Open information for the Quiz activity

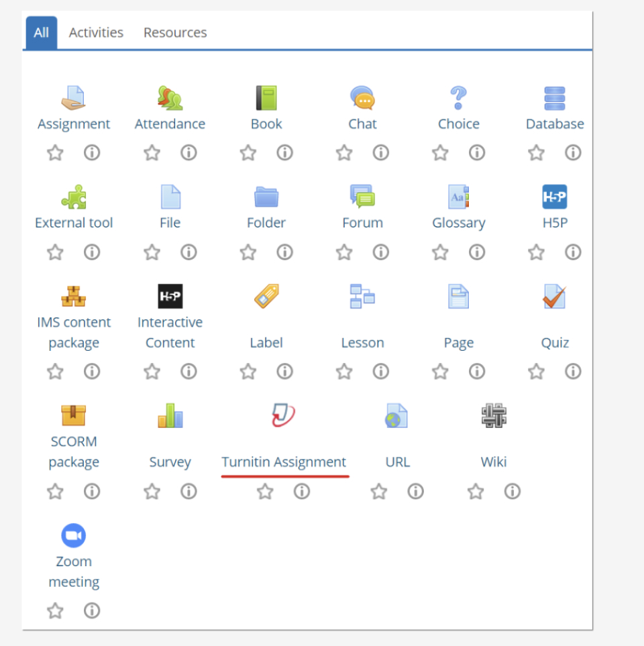tap(573, 372)
